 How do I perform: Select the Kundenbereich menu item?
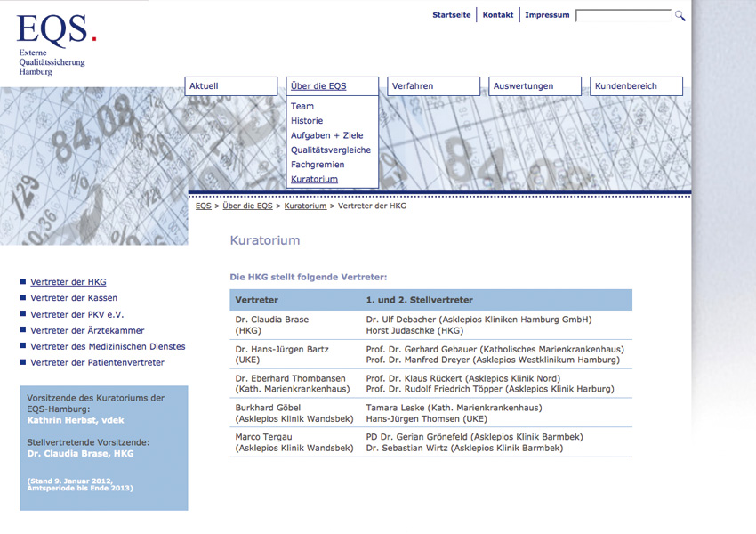tap(636, 86)
